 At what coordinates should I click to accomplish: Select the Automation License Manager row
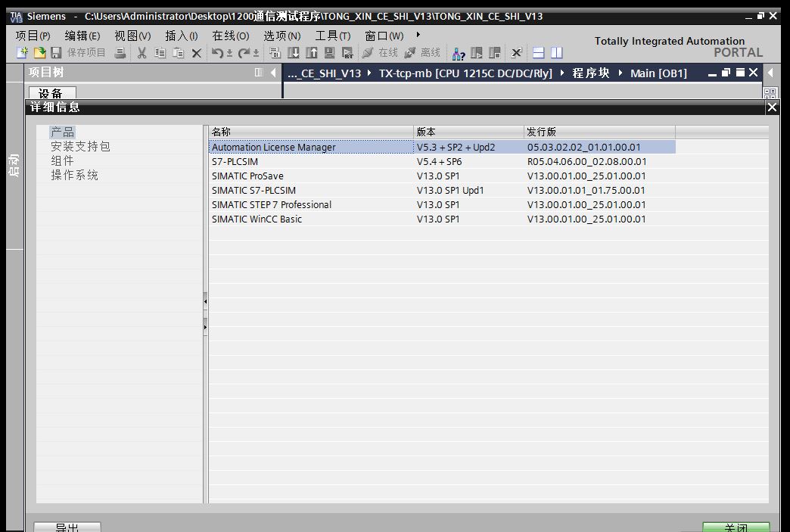point(442,147)
